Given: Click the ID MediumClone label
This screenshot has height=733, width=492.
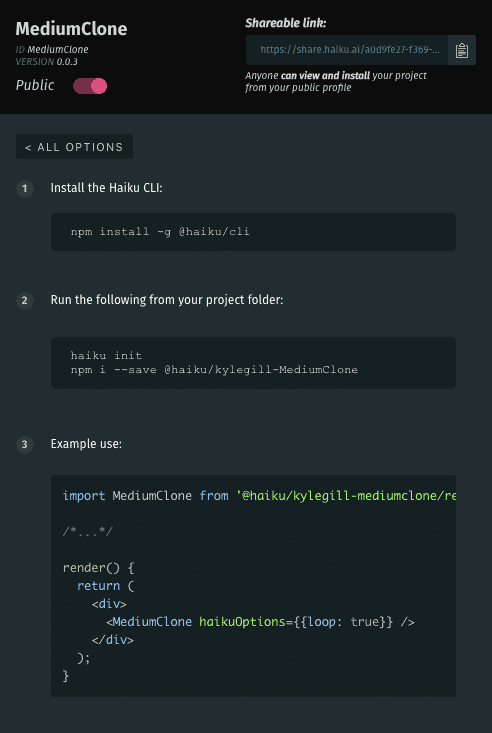Looking at the screenshot, I should 52,50.
